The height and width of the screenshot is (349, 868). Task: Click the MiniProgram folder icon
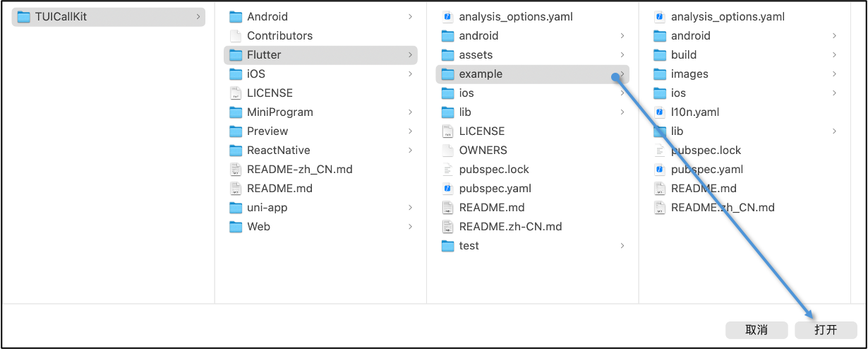point(236,112)
